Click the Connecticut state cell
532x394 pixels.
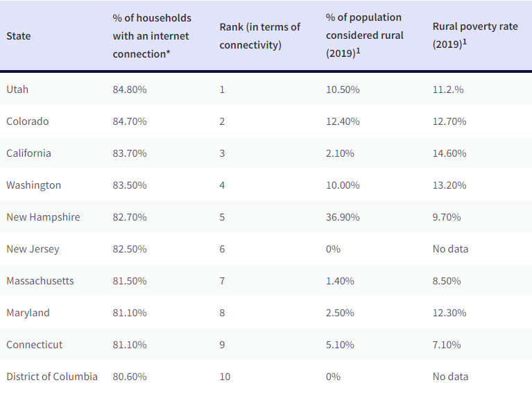(x=35, y=345)
